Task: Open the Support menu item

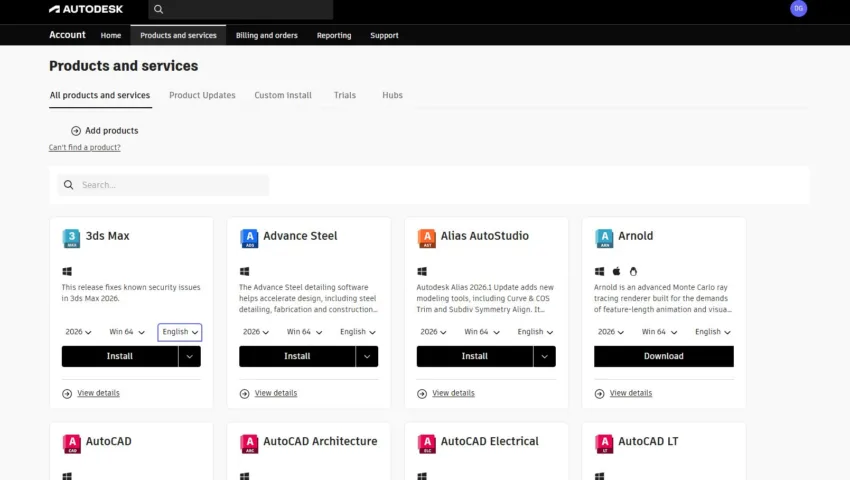Action: click(384, 35)
